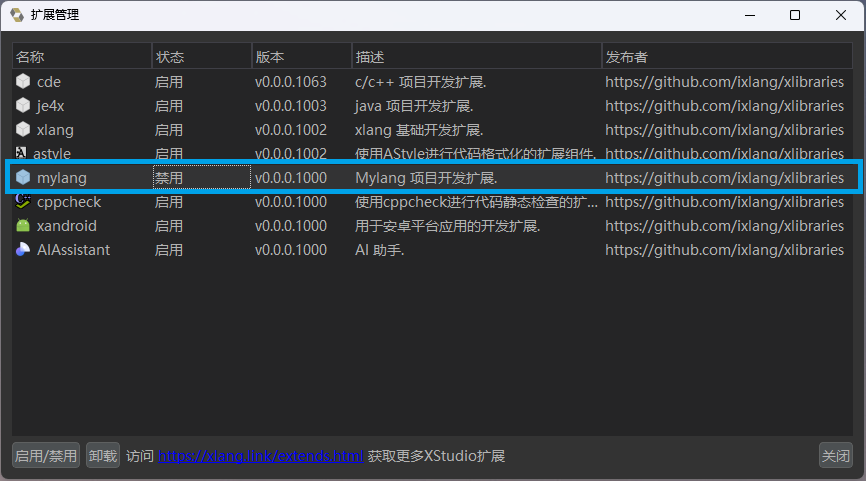This screenshot has height=481, width=866.
Task: Click the publisher URL in xlang row
Action: point(724,130)
